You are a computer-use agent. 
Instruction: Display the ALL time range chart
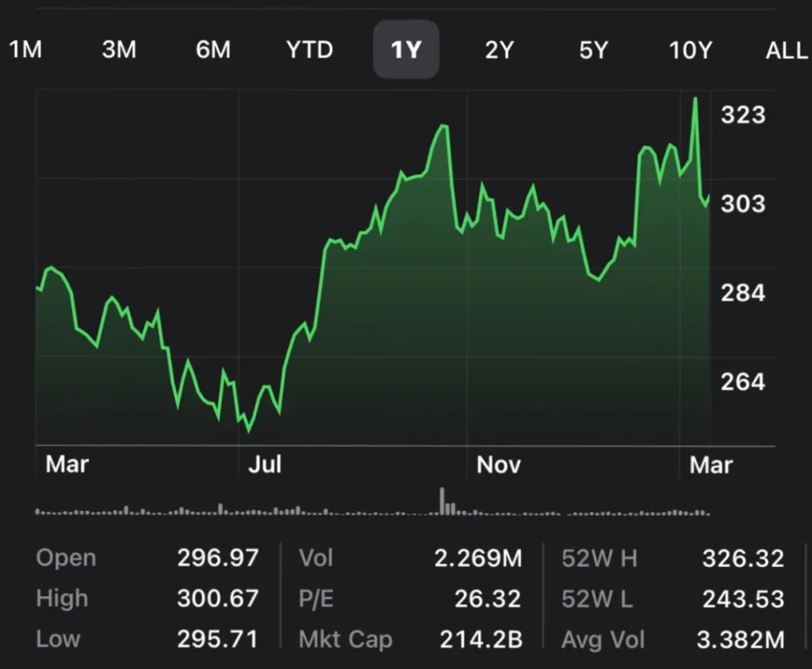pos(786,50)
